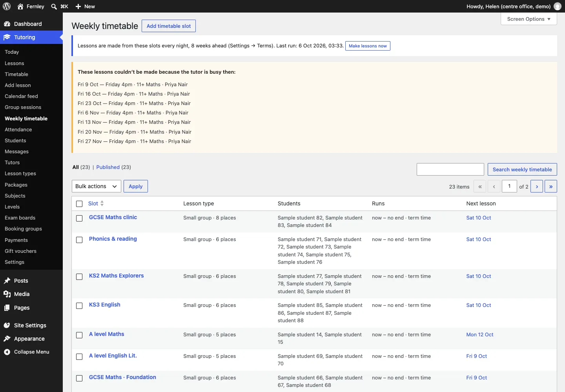Collapse the admin menu
Viewport: 565px width, 392px height.
coord(31,352)
